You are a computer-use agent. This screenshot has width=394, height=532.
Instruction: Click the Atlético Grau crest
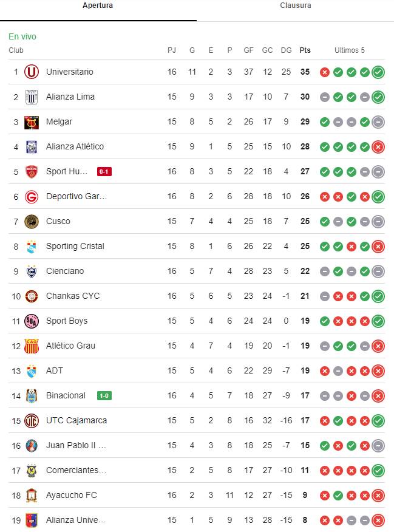pyautogui.click(x=32, y=346)
